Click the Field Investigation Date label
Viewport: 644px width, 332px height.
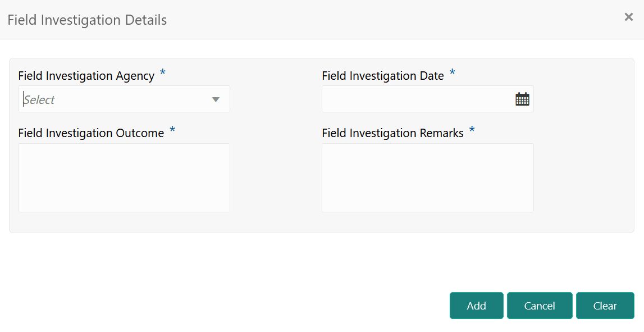pos(382,75)
